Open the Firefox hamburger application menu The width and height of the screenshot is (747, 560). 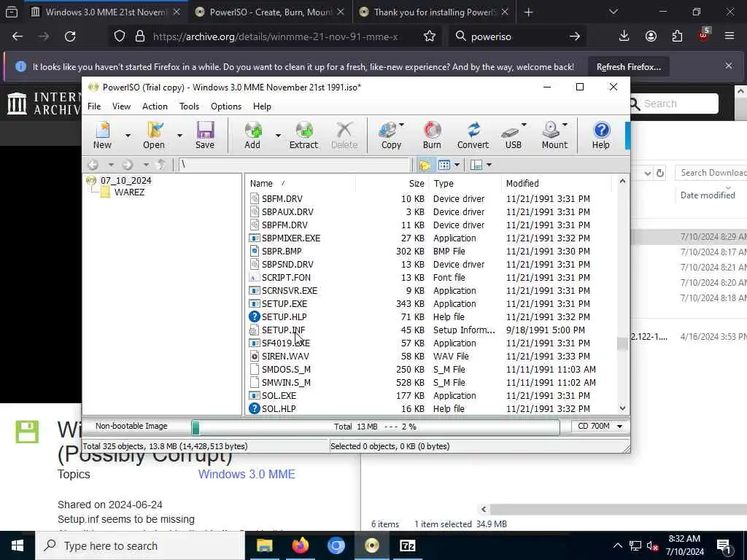[729, 36]
